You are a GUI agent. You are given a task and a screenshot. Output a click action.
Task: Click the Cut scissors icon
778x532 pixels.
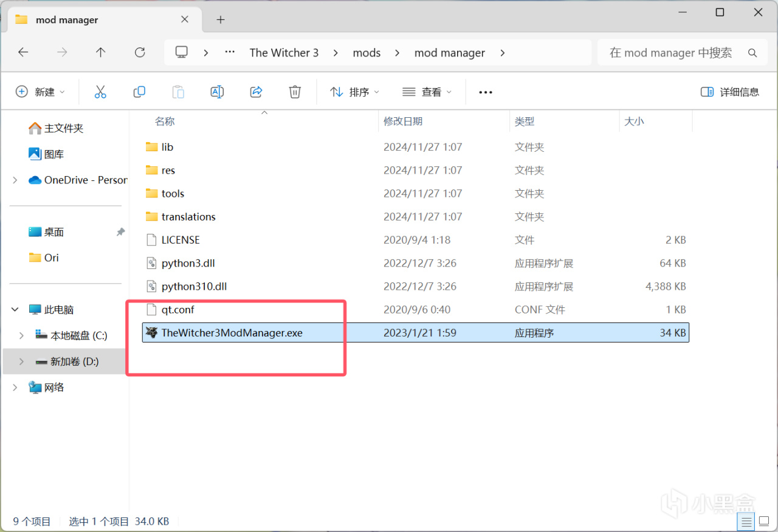(x=100, y=92)
